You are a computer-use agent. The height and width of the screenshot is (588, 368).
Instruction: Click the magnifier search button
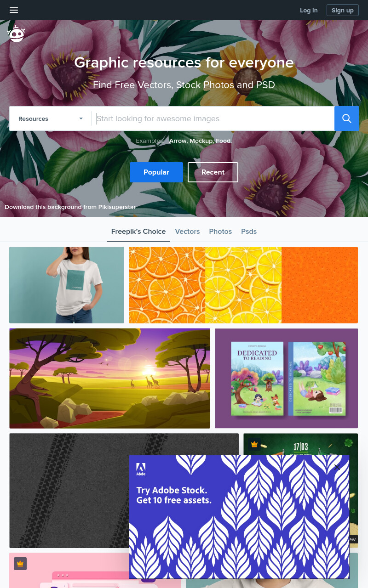pyautogui.click(x=347, y=119)
